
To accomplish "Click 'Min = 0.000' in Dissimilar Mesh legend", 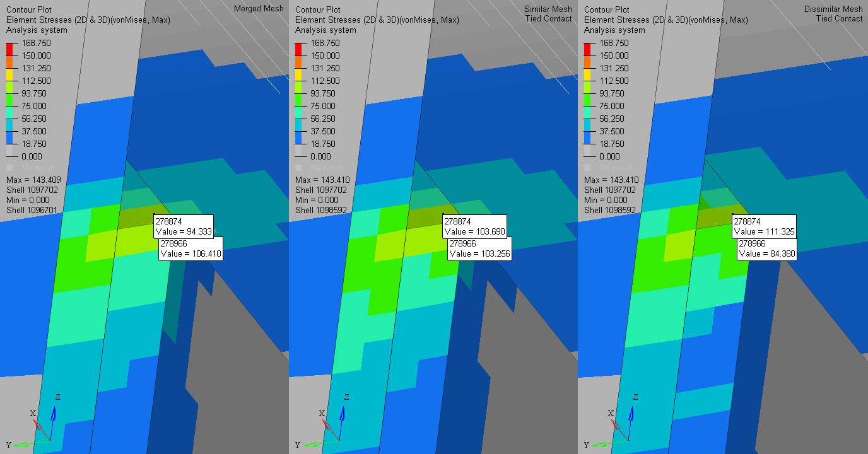I will point(605,200).
